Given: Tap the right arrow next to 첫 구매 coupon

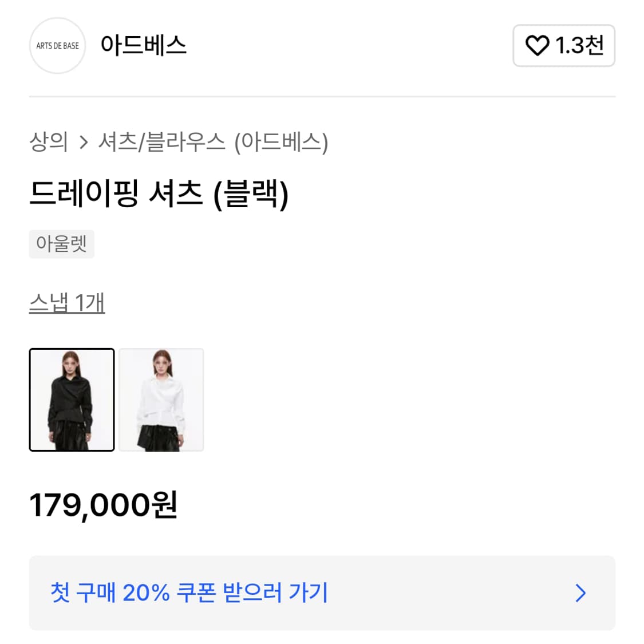Looking at the screenshot, I should (x=582, y=593).
